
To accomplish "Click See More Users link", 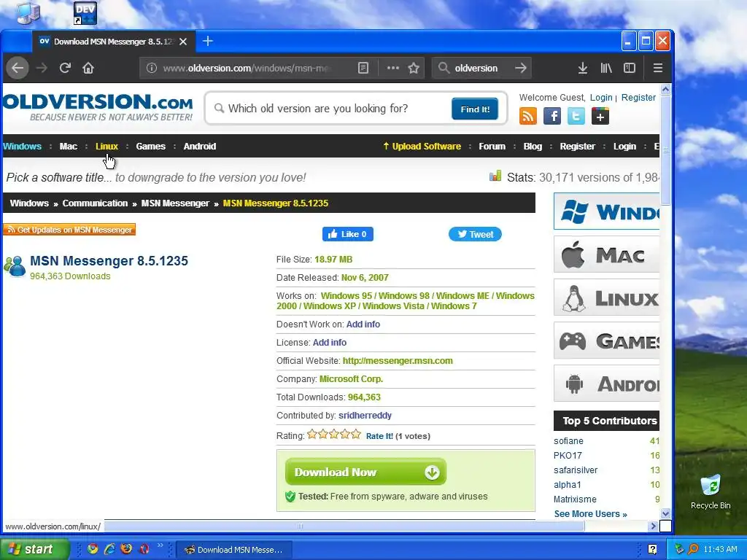I will 590,514.
